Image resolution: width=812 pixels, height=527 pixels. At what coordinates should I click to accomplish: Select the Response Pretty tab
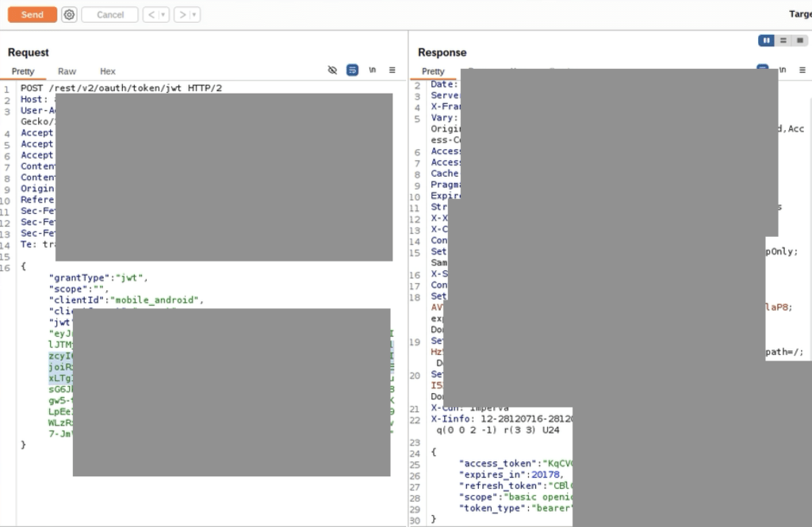pos(433,71)
